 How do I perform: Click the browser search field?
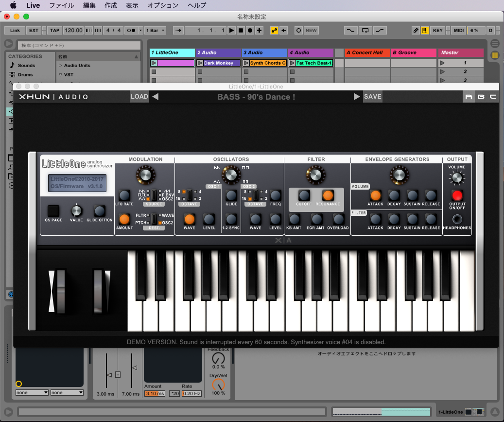[x=79, y=45]
